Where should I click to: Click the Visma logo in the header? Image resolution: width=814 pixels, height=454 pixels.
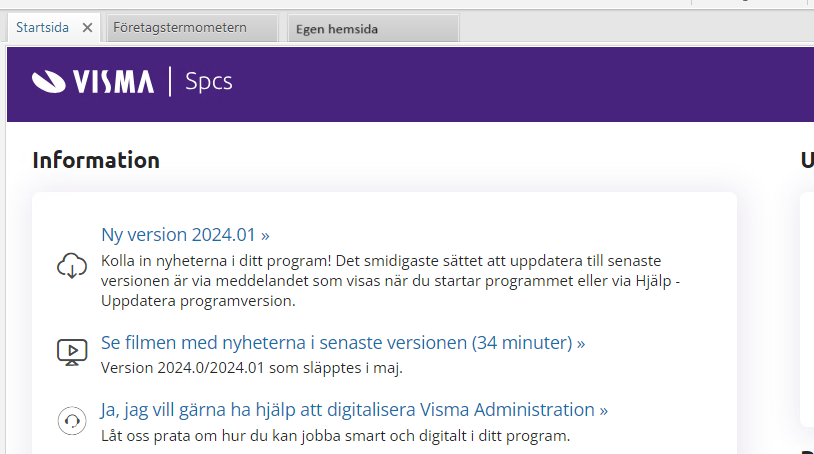[x=92, y=81]
